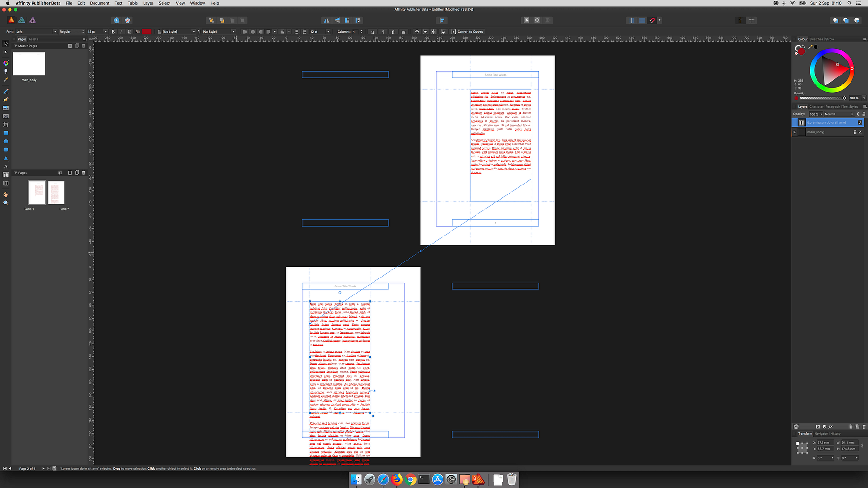Toggle bold formatting
Screen dimensions: 868x488
[113, 32]
